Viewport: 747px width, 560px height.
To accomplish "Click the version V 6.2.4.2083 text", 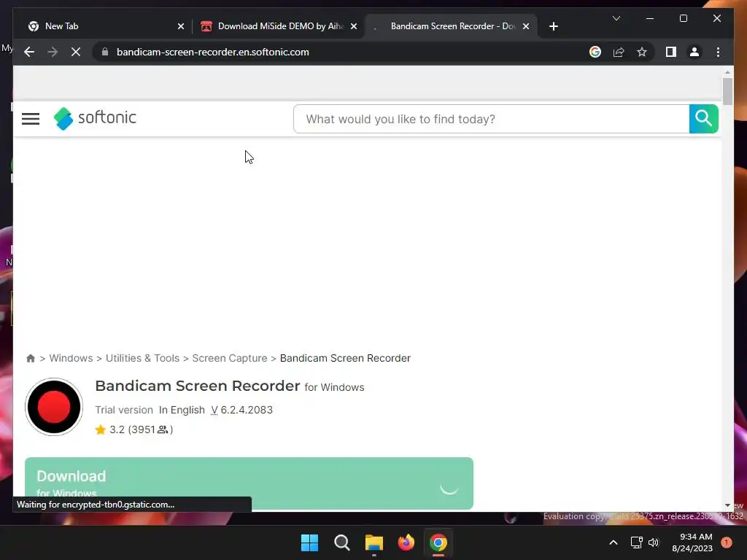I will pos(241,410).
